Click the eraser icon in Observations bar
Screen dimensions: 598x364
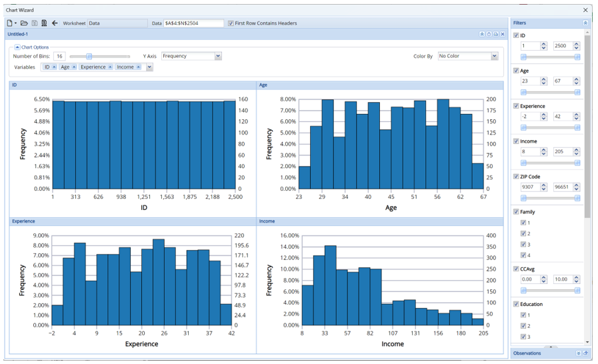[x=585, y=353]
